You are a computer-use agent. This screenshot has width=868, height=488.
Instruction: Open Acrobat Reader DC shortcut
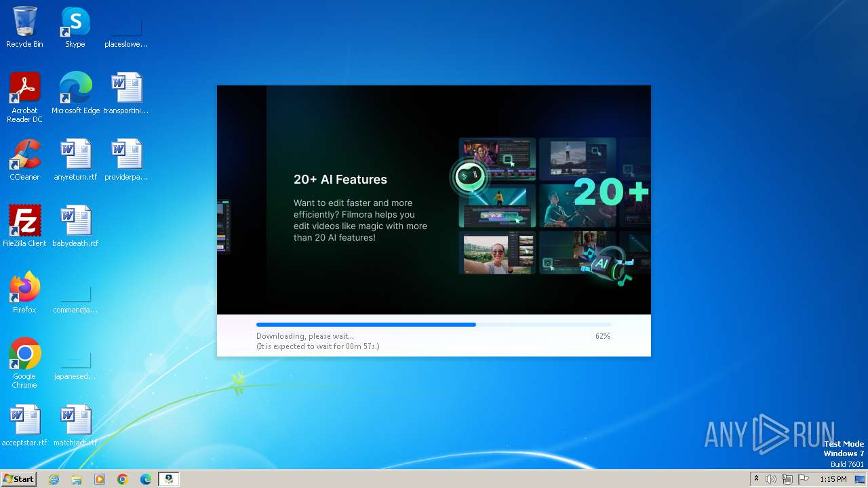[x=24, y=97]
